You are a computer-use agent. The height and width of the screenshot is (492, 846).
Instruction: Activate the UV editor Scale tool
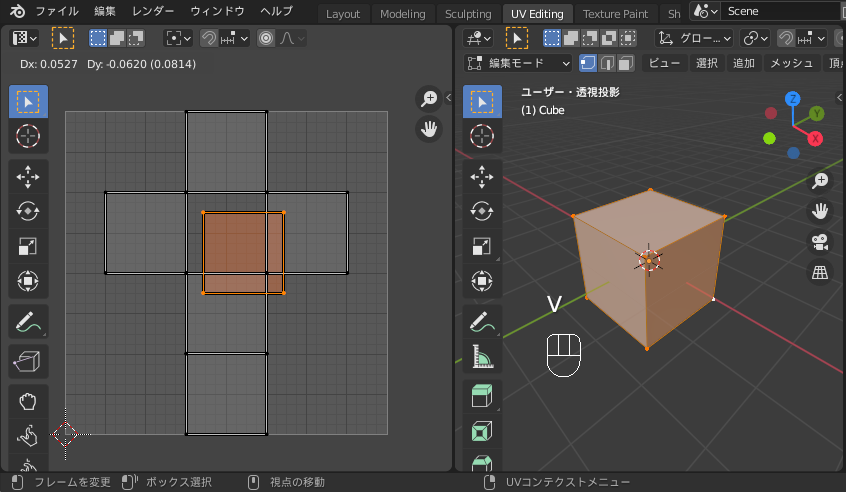28,247
